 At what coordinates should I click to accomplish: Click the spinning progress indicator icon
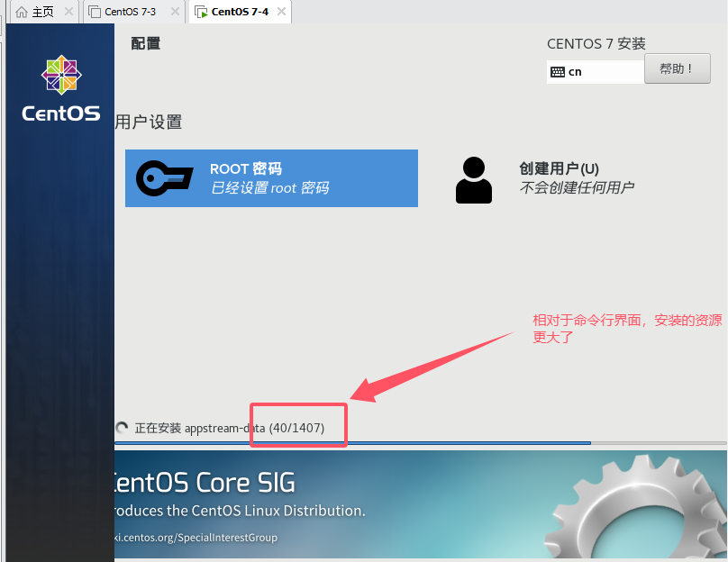pyautogui.click(x=122, y=428)
